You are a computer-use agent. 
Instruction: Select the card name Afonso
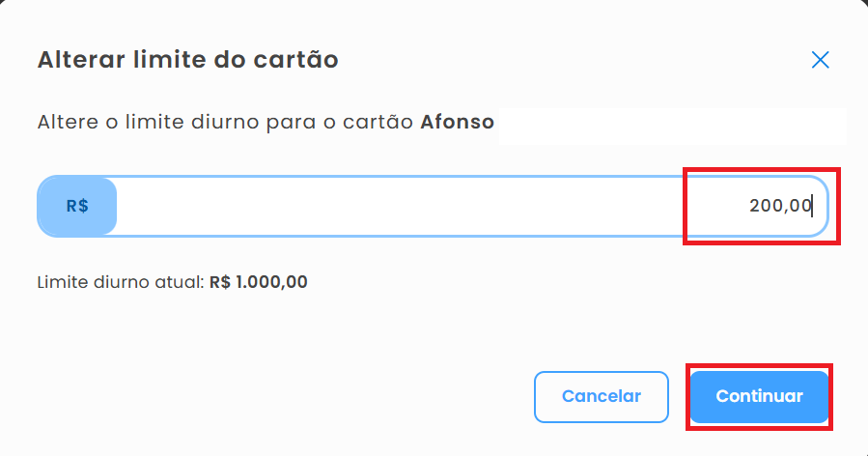coord(458,123)
